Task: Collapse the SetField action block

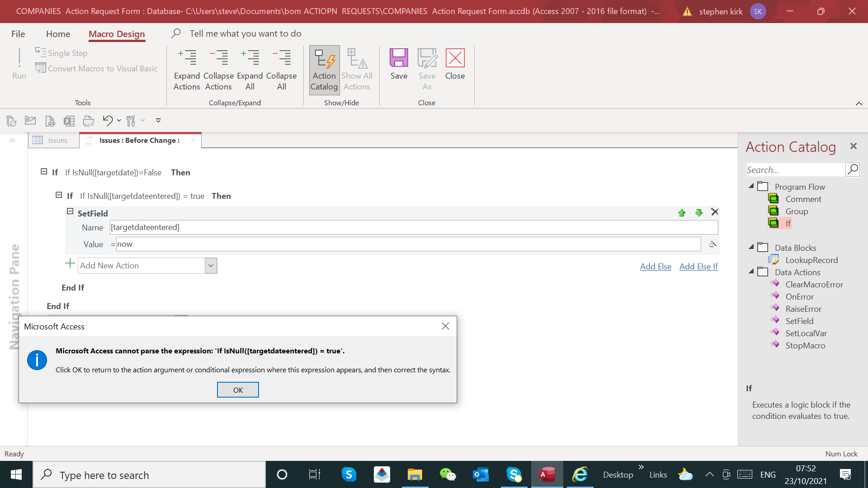Action: (x=70, y=211)
